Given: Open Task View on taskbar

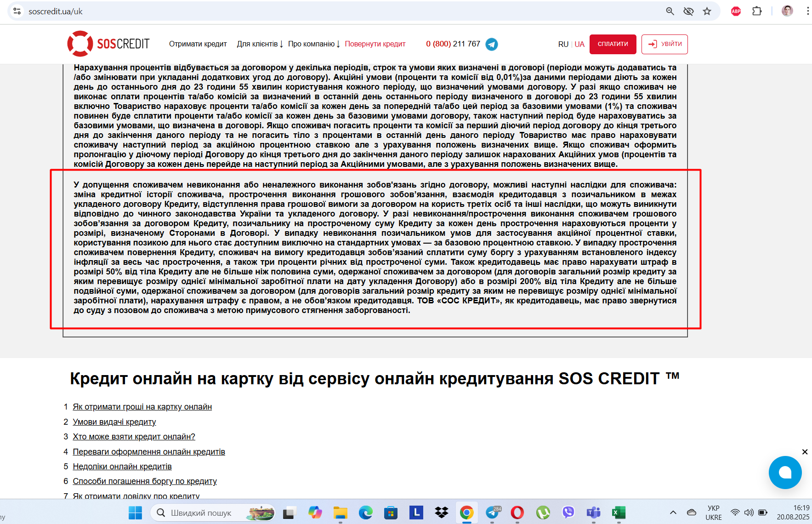Looking at the screenshot, I should [289, 513].
